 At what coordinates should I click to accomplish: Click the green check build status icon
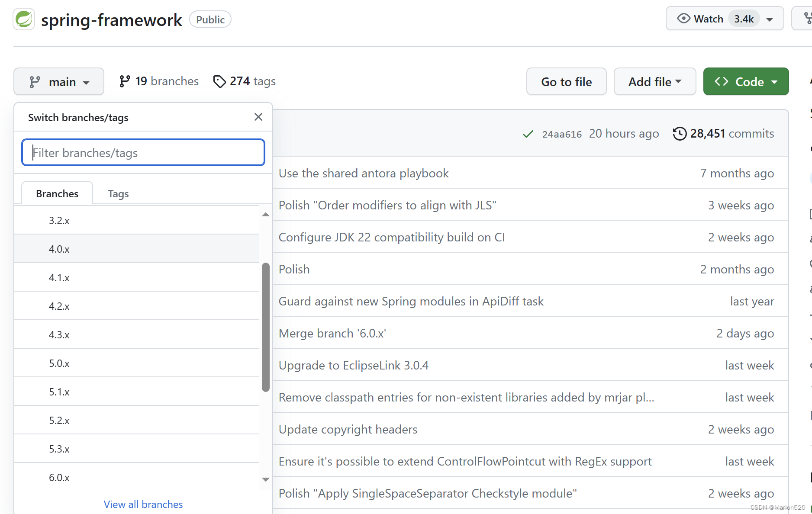click(528, 134)
